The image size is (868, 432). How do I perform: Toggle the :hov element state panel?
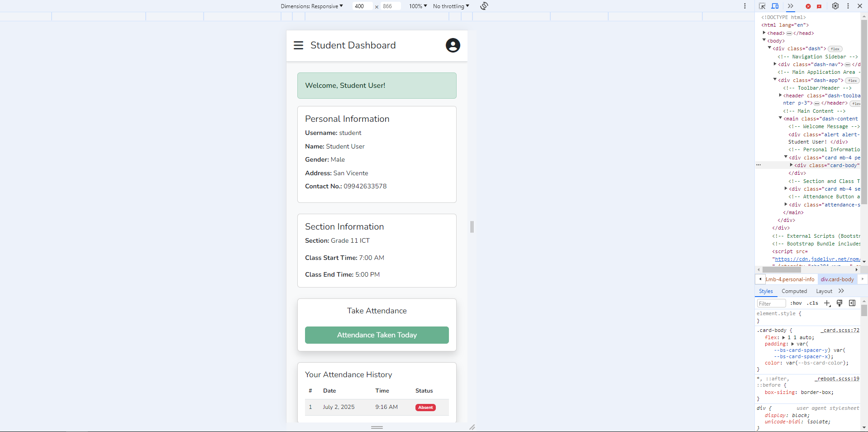(796, 303)
